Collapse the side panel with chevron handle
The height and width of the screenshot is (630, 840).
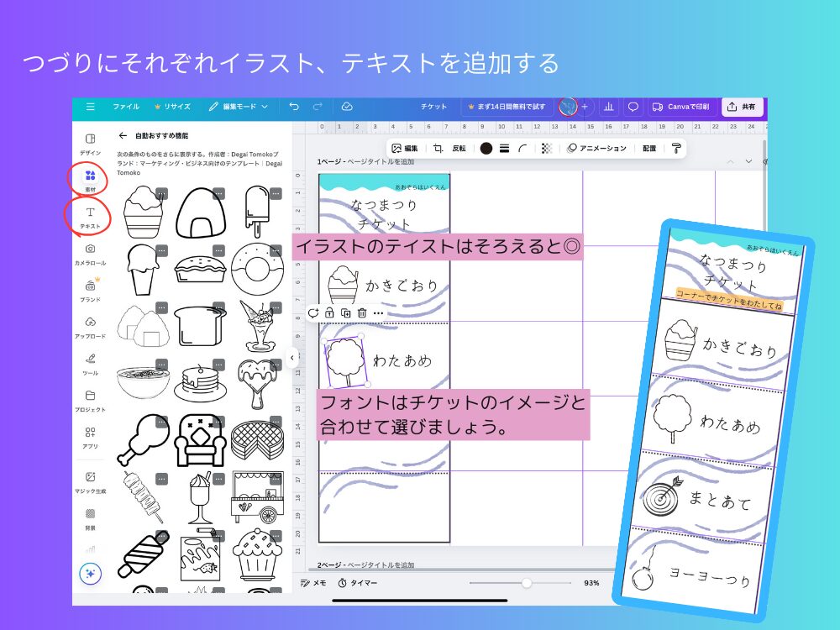pos(292,357)
